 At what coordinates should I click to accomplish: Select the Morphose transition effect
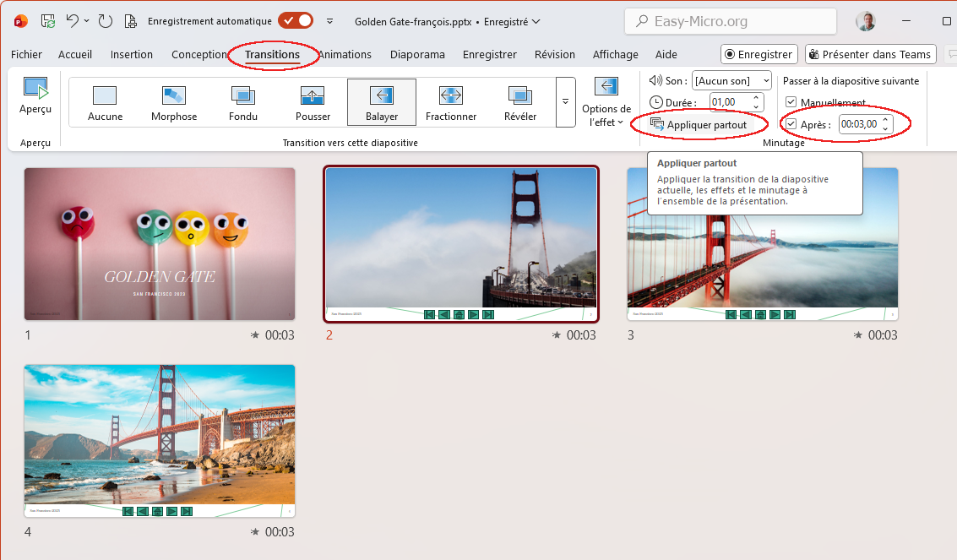174,101
